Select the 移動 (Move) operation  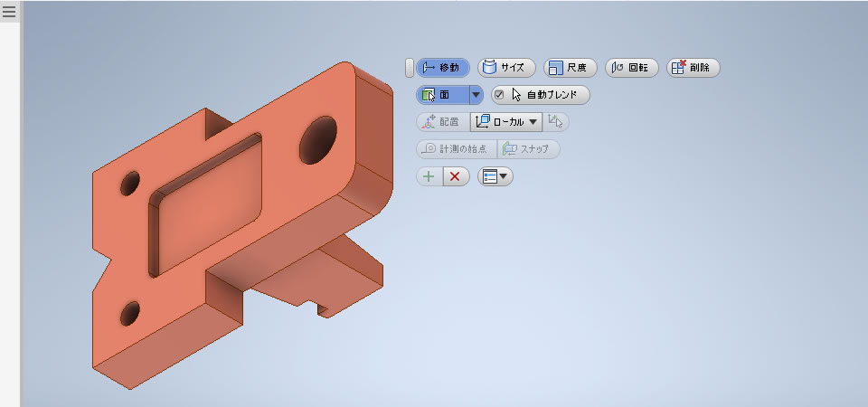443,68
